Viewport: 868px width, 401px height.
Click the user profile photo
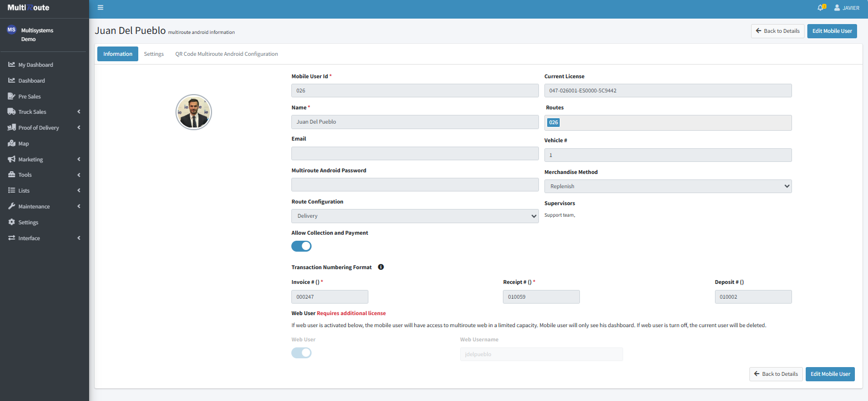pos(193,112)
